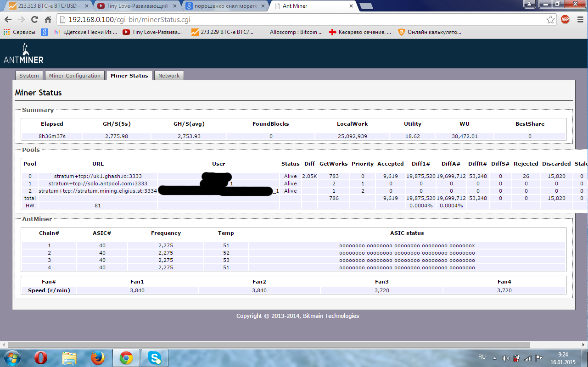Select the Ant Miner browser tab
Viewport: 588px width, 367px height.
312,6
